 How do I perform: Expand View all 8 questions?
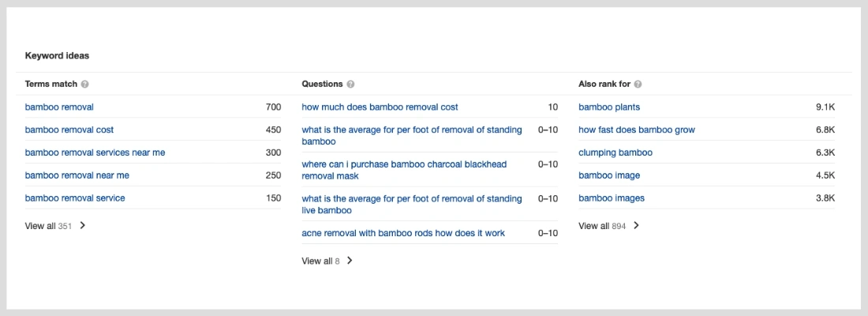(327, 261)
